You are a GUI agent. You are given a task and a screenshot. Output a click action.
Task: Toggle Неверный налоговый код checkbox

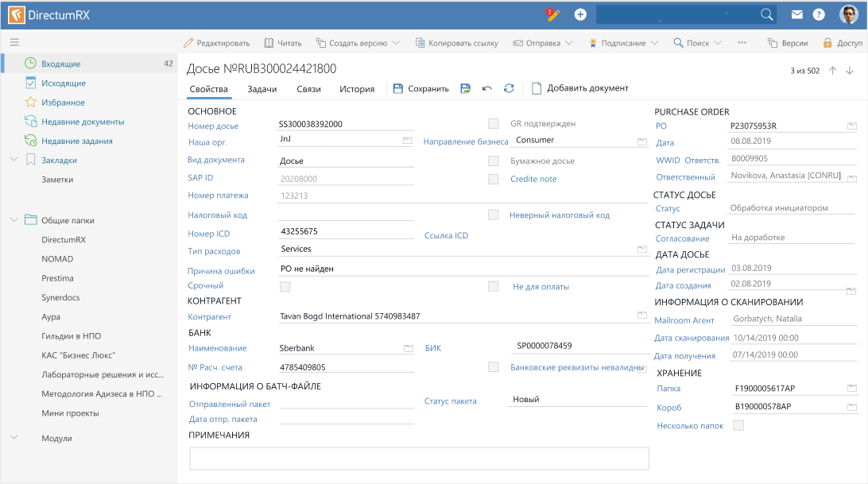pos(494,215)
